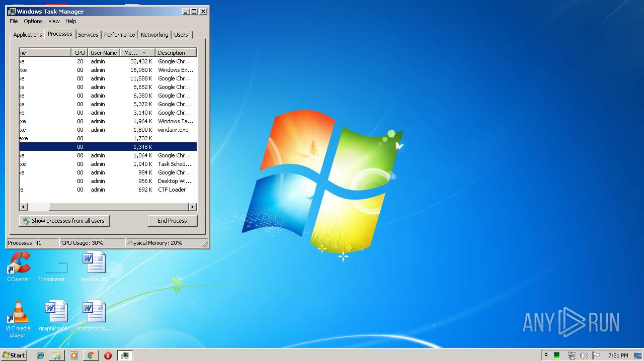Click the End Process button
The image size is (644, 362).
(173, 221)
